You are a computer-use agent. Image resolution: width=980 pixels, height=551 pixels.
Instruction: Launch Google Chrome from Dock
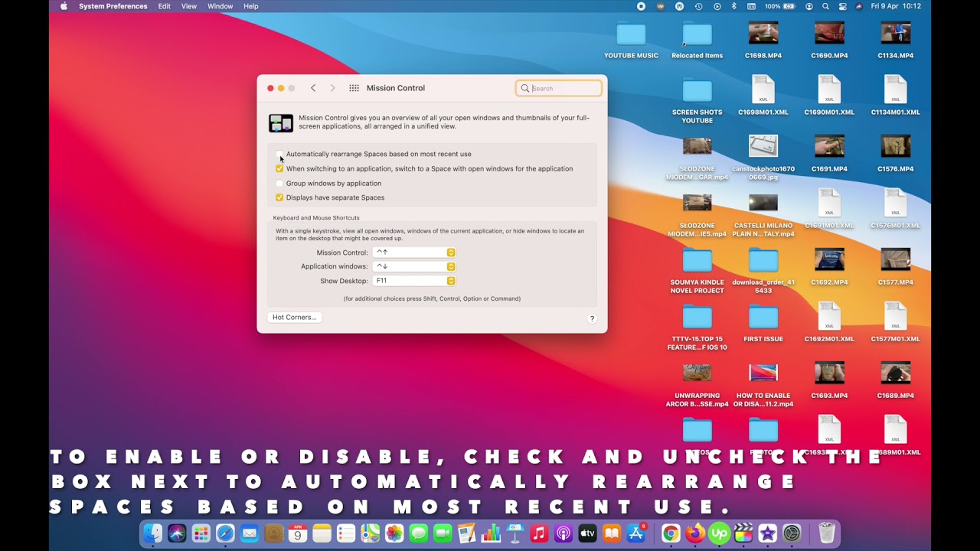tap(671, 533)
